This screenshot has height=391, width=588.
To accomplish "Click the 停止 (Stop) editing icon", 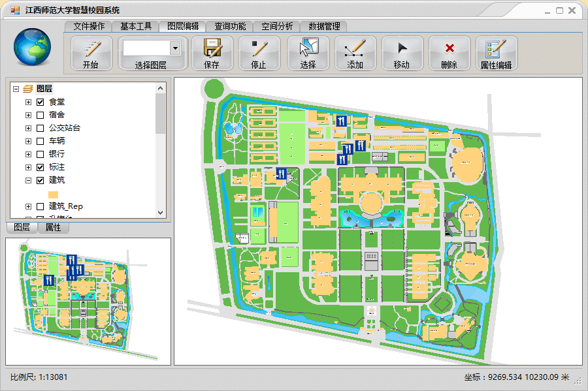I will [259, 49].
